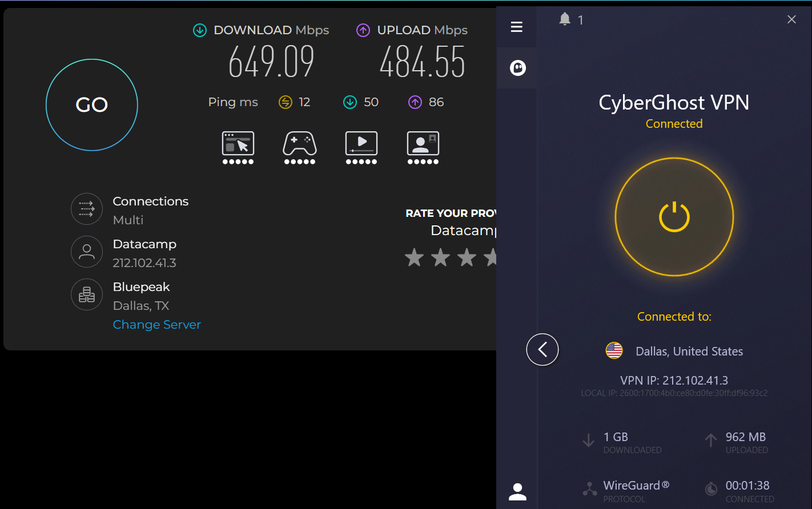Click the Dallas, TX server location text
Viewport: 812px width, 509px height.
[141, 306]
